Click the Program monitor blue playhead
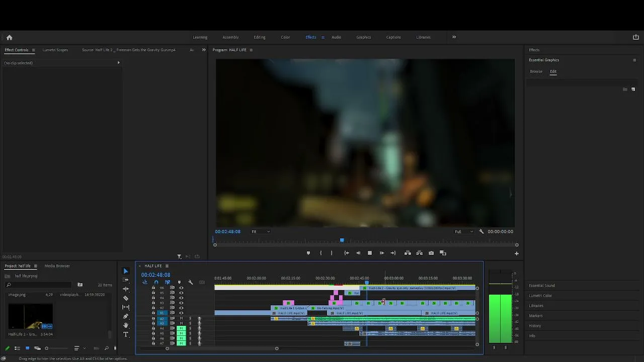 click(x=342, y=240)
